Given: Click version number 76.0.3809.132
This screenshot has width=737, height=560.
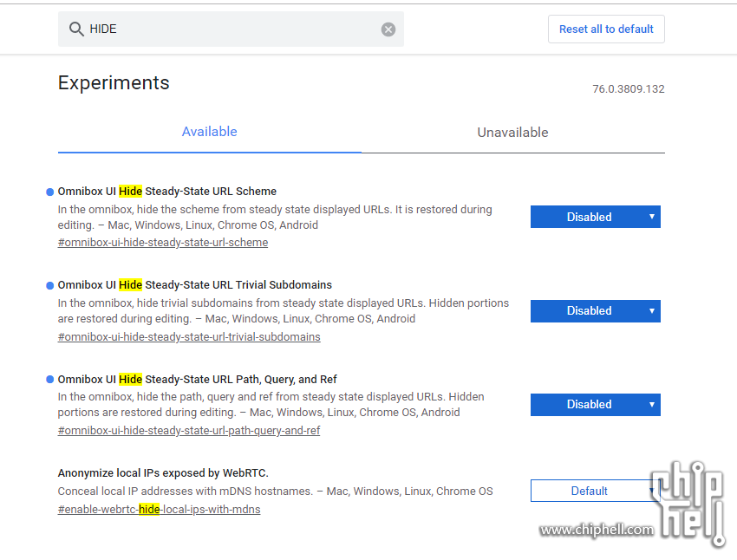Looking at the screenshot, I should 629,88.
